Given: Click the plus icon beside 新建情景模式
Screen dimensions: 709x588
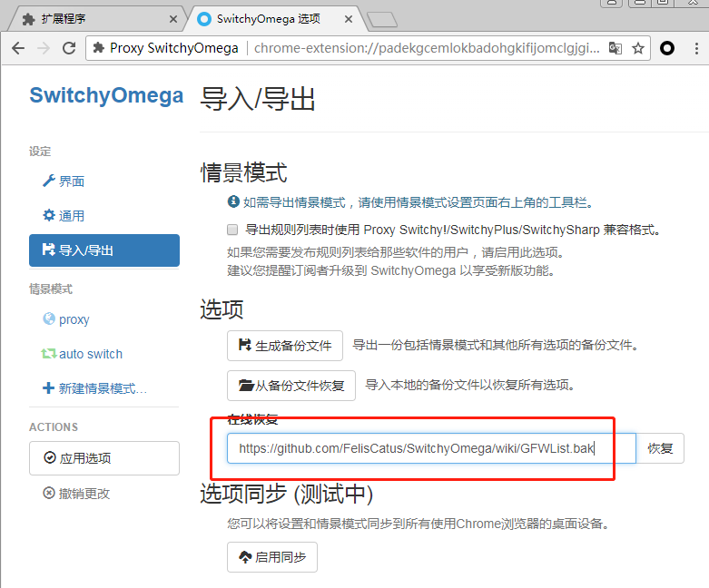Looking at the screenshot, I should (x=48, y=388).
